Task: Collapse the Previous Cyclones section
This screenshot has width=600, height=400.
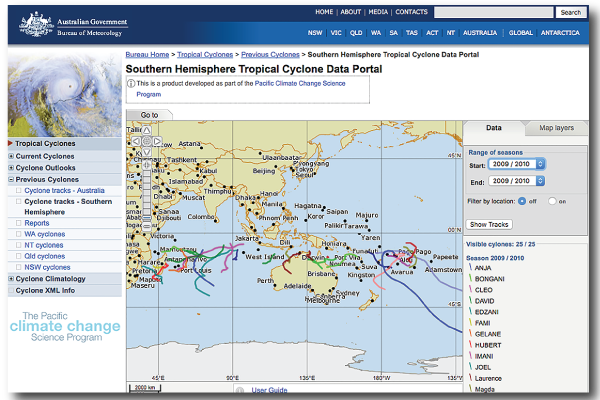Action: (x=11, y=180)
